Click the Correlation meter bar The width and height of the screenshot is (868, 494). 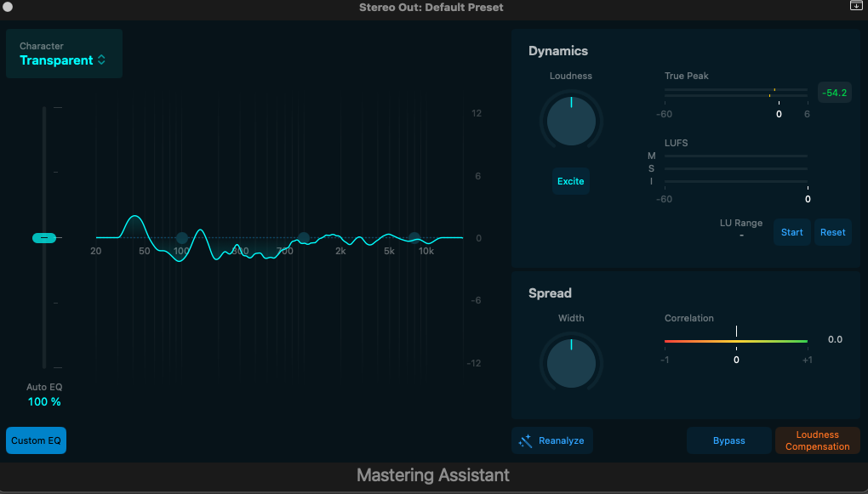736,341
